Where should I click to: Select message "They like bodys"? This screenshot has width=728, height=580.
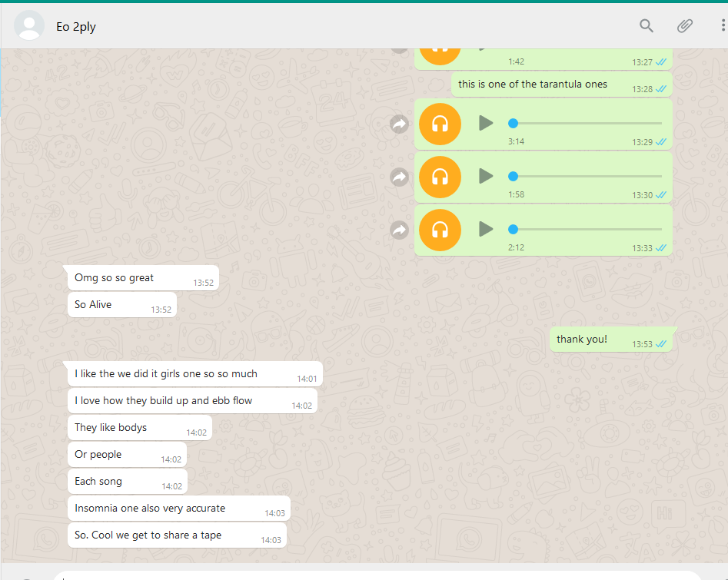pyautogui.click(x=140, y=428)
